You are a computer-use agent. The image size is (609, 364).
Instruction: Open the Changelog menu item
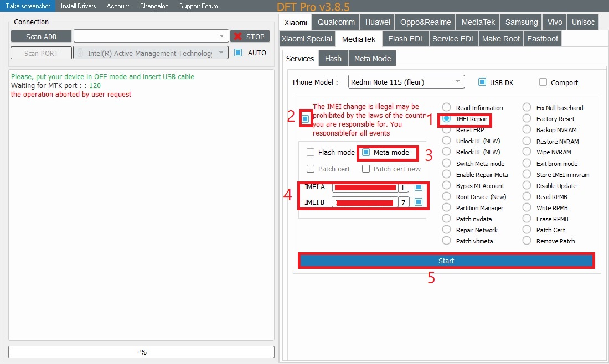[x=154, y=6]
